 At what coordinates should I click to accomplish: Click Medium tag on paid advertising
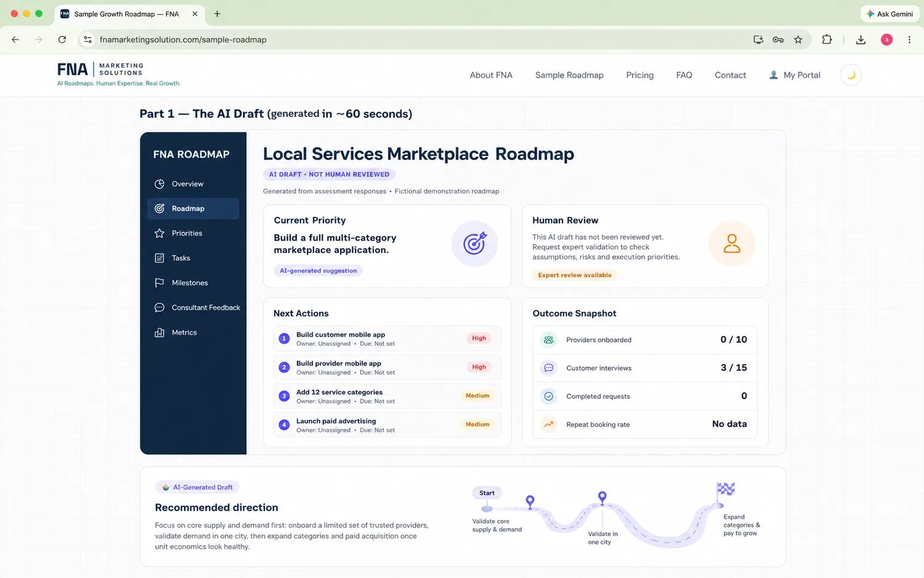477,425
